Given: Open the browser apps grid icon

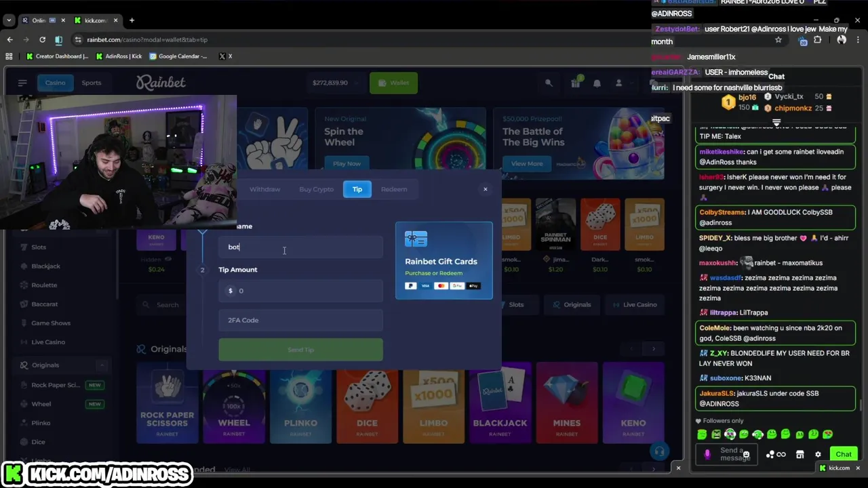Looking at the screenshot, I should click(9, 56).
